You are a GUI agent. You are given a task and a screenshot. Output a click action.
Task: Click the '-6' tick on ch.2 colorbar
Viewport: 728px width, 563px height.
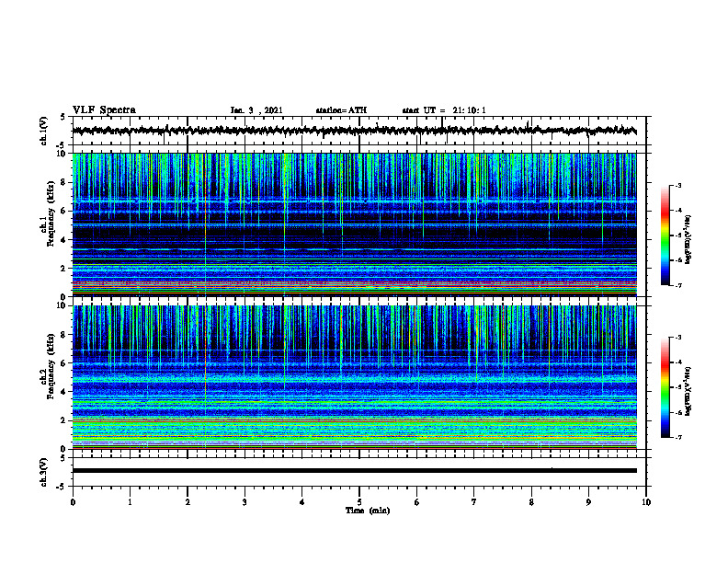click(x=678, y=412)
